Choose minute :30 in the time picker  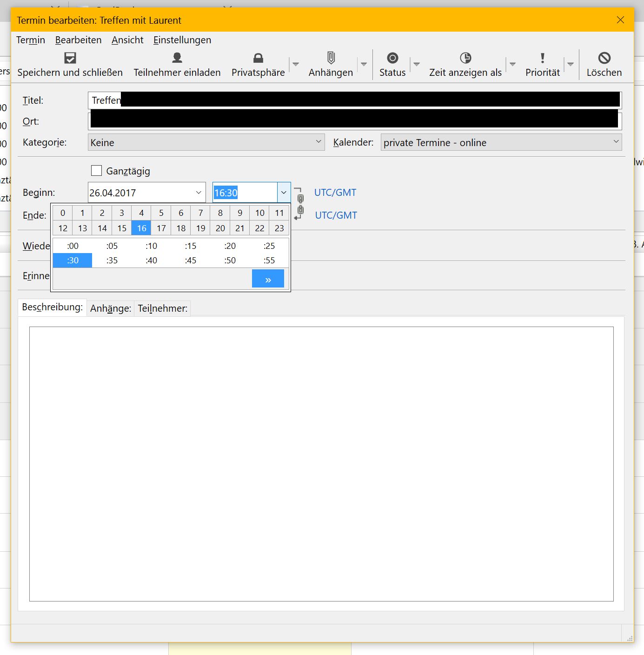point(73,260)
